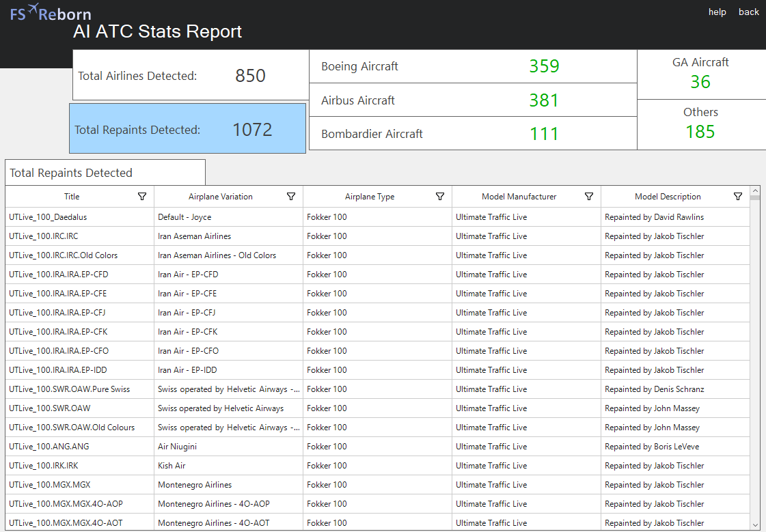Open filter for Model Description column
766x532 pixels.
[x=738, y=197]
